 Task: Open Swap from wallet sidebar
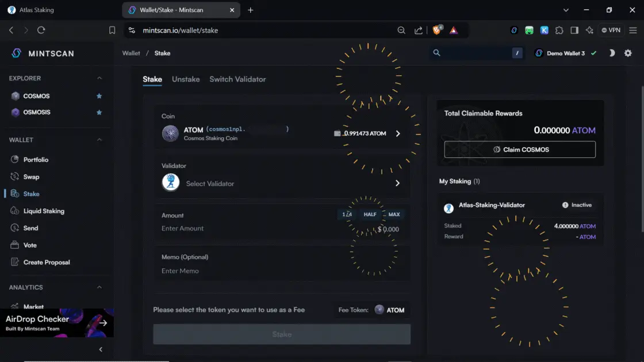(31, 177)
